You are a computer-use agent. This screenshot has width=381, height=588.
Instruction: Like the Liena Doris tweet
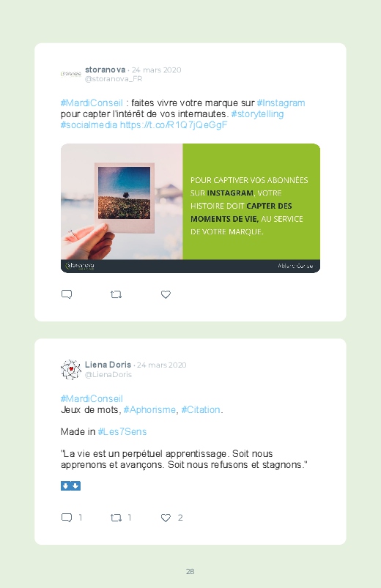click(166, 518)
